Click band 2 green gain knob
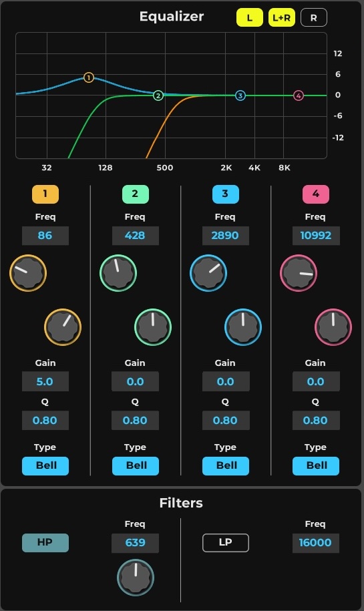 point(153,327)
